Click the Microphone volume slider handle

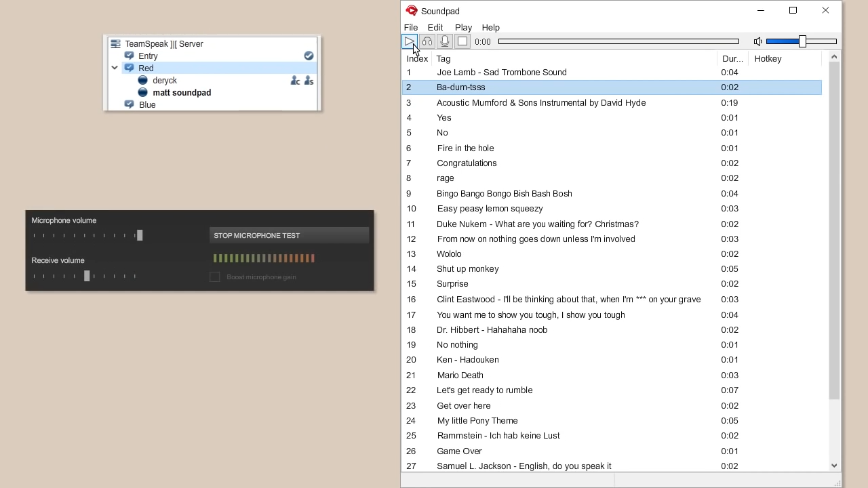coord(140,235)
